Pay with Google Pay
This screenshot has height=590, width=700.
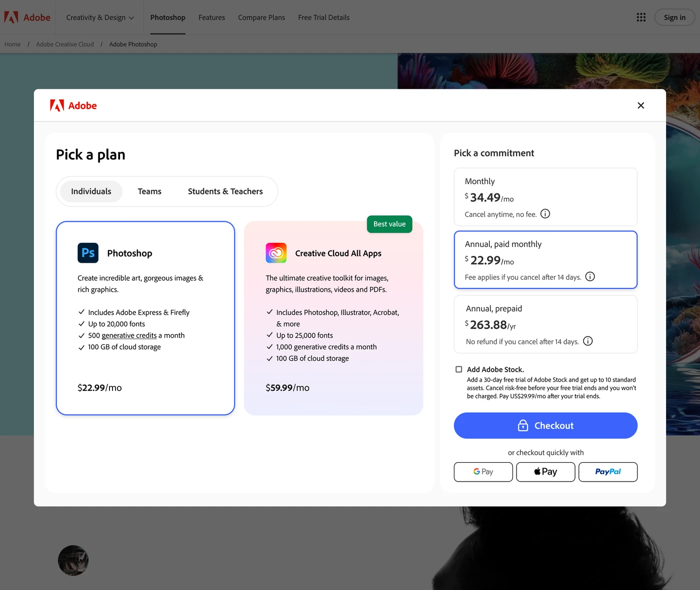tap(483, 472)
